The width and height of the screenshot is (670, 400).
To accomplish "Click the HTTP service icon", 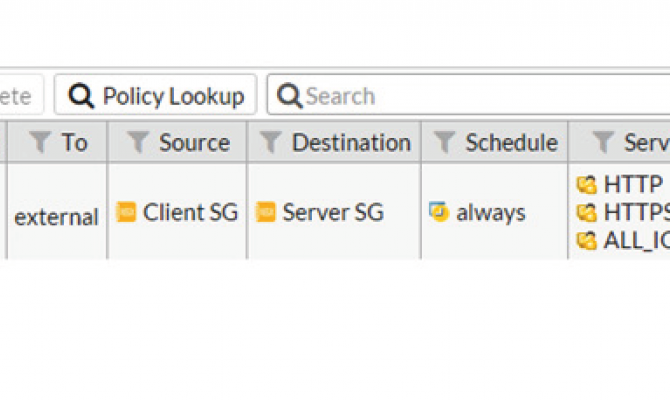I will [587, 185].
